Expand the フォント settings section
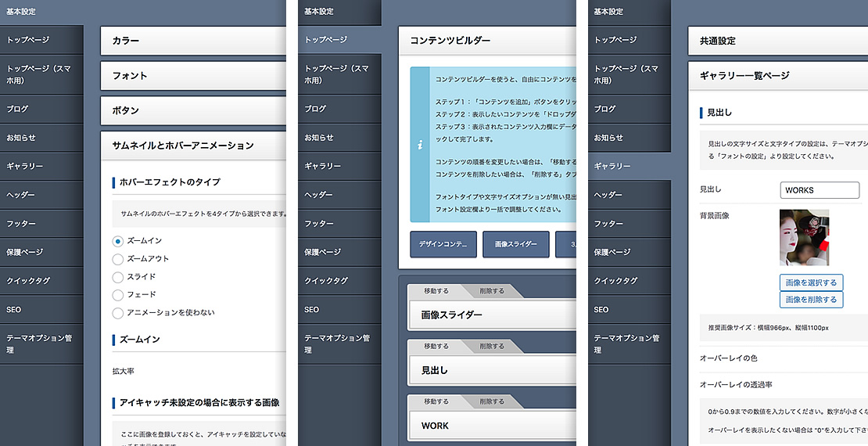 pos(193,75)
